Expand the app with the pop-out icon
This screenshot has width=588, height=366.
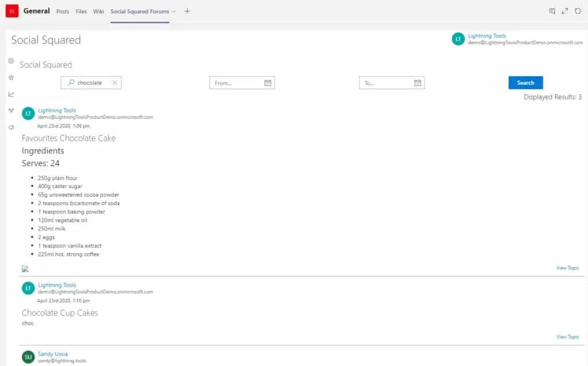[565, 10]
